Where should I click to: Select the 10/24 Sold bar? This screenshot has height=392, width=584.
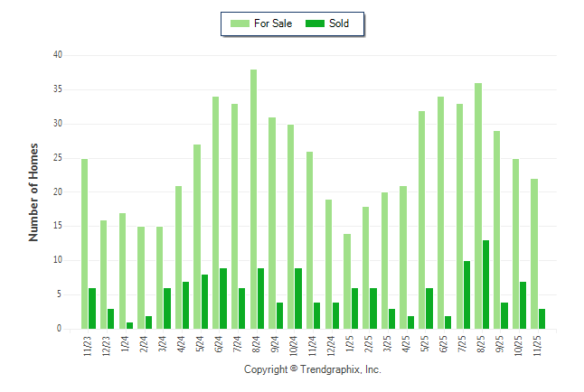click(x=298, y=299)
